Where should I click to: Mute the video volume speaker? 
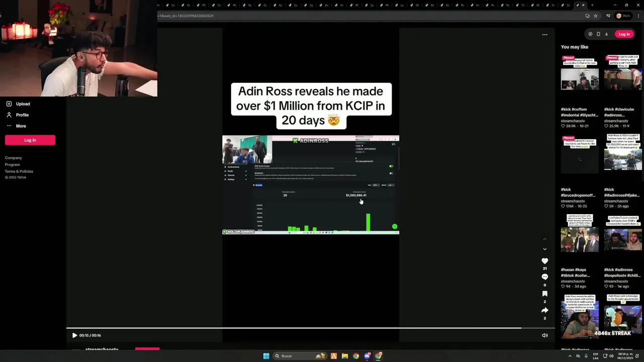coord(544,335)
